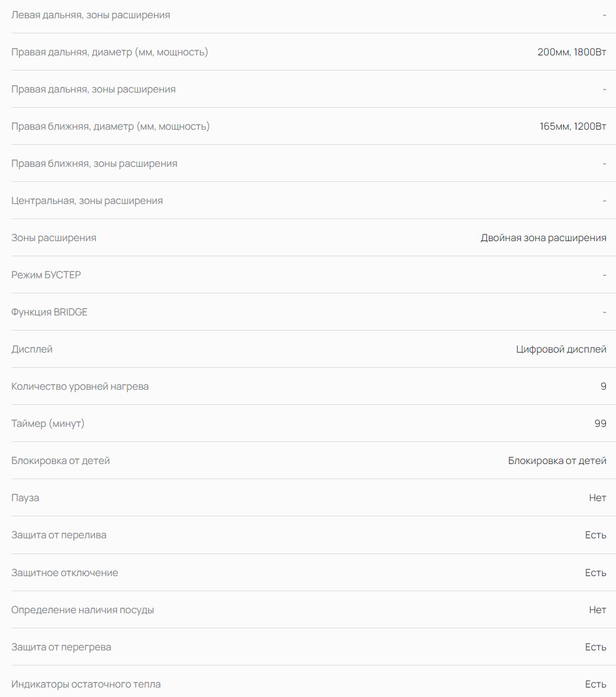Select the 'Функция BRIDGE' label

pos(49,312)
